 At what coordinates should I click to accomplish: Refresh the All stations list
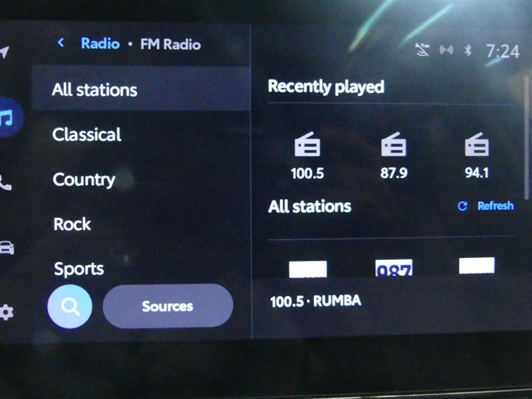tap(486, 206)
